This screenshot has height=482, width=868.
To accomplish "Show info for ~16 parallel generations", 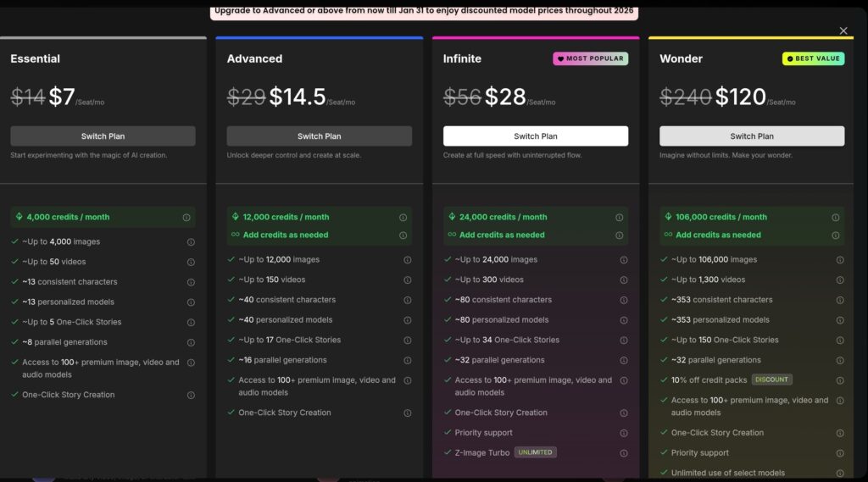I will (408, 360).
